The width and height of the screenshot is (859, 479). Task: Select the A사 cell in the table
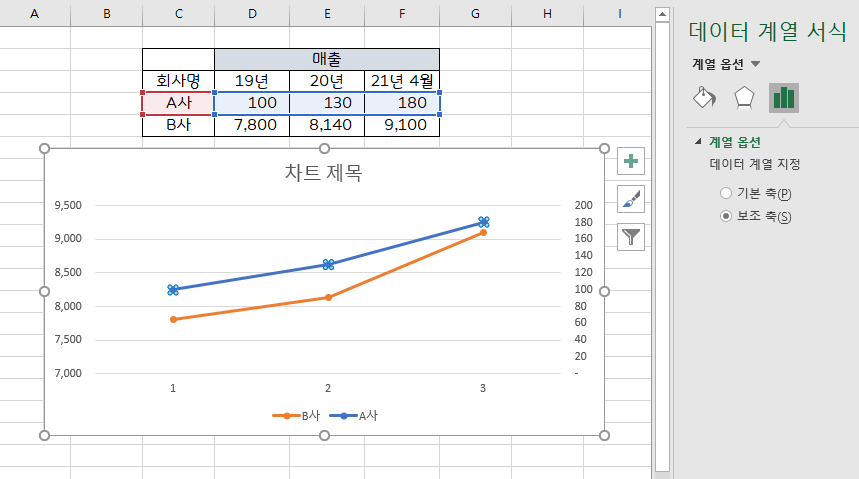[179, 103]
